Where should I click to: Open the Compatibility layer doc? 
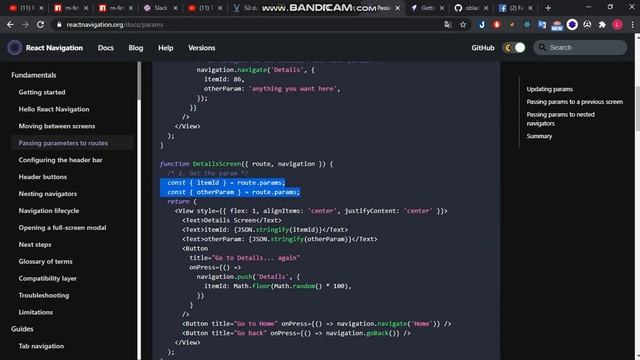tap(48, 278)
